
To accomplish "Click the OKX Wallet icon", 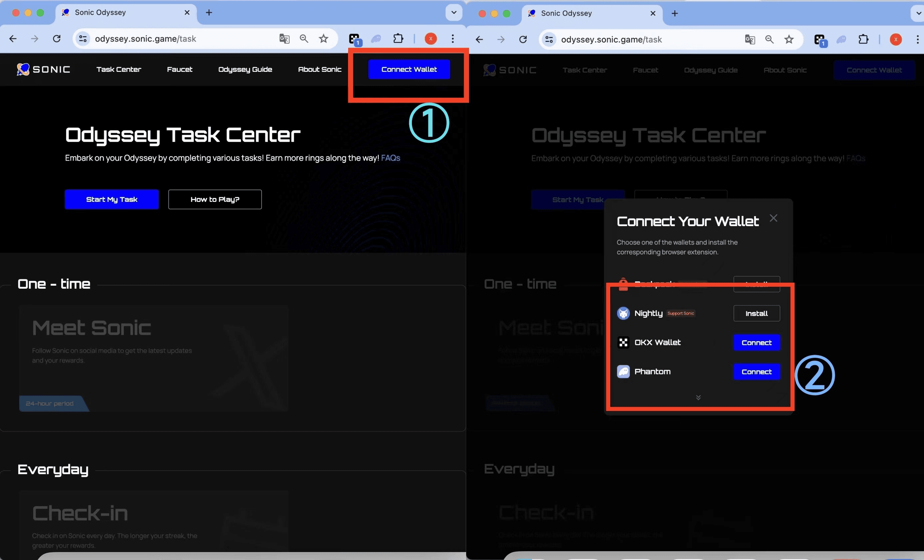I will point(623,342).
